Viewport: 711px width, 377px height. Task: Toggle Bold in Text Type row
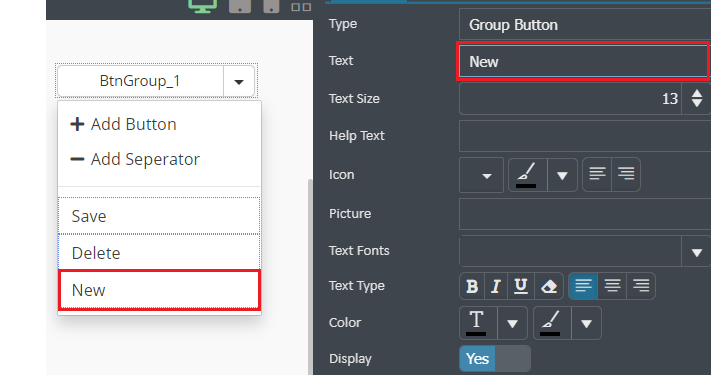point(472,286)
